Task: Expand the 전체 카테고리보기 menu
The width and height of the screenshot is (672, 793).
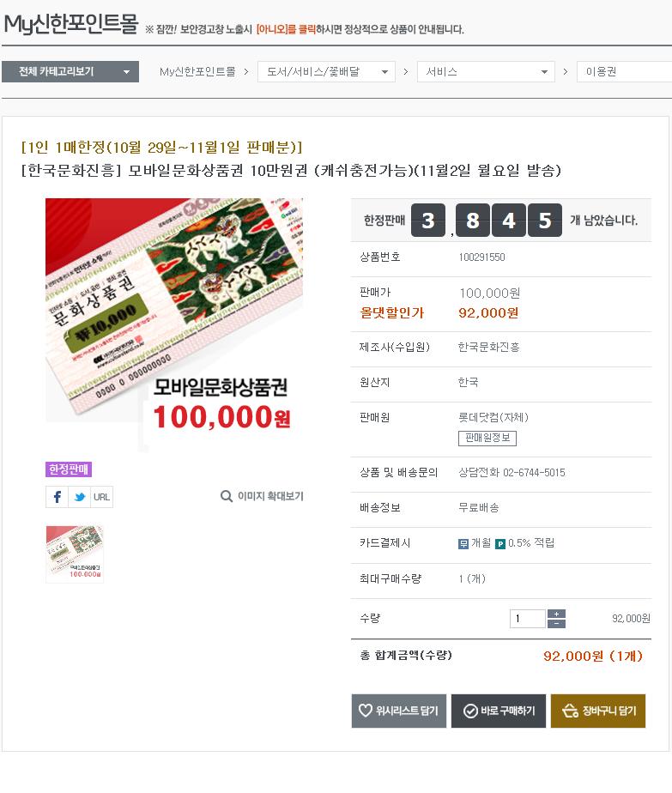Action: 70,72
